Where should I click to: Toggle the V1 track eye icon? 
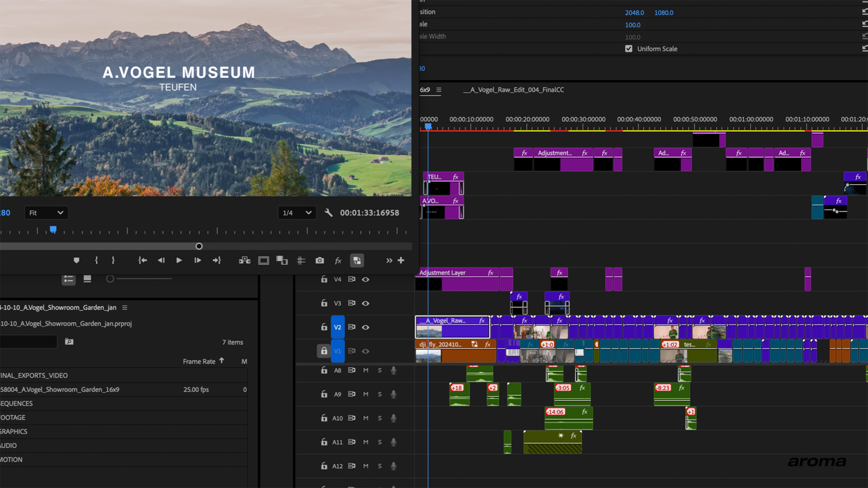tap(366, 351)
